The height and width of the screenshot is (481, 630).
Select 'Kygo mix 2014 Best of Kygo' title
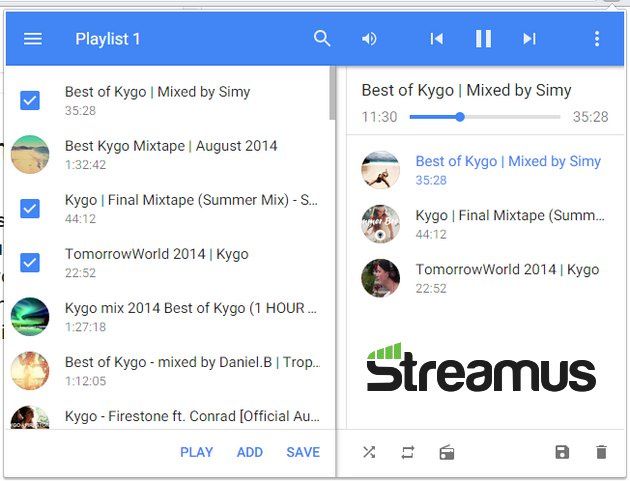[x=191, y=308]
